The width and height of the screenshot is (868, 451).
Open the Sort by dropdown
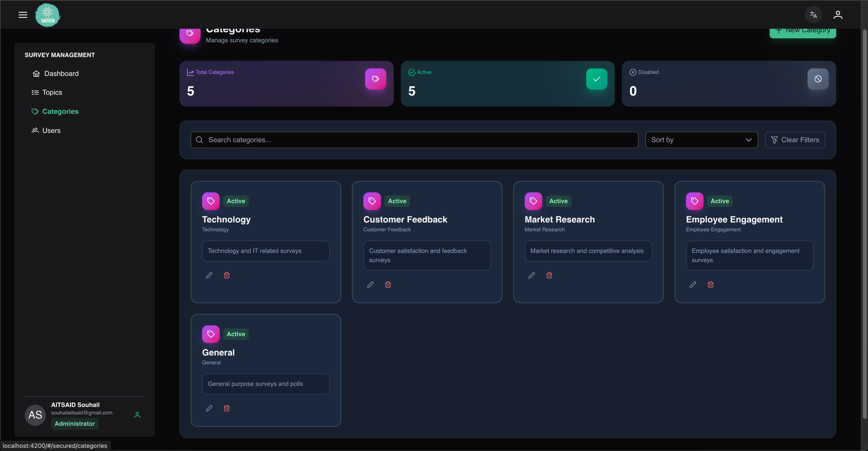[701, 140]
